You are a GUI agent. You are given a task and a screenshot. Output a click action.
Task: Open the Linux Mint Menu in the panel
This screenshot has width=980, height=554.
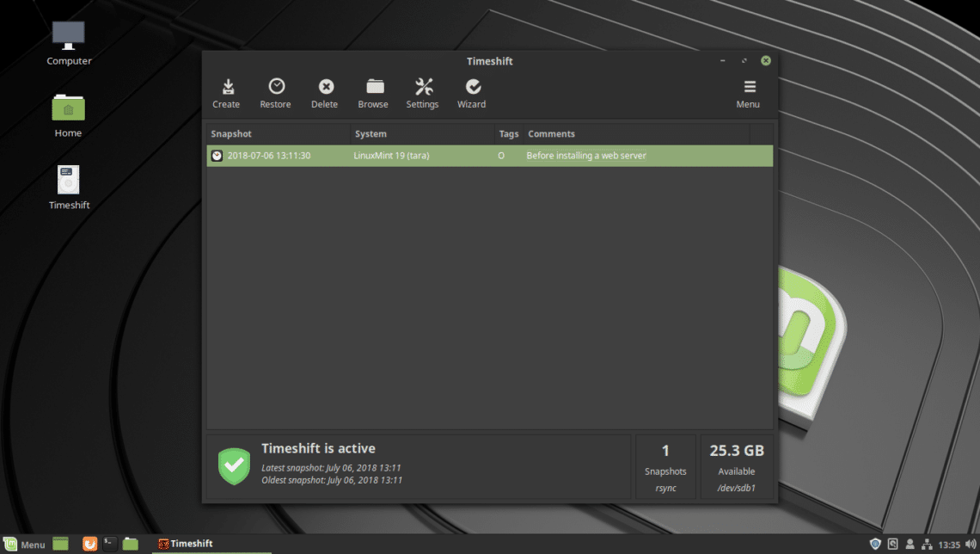pos(24,544)
